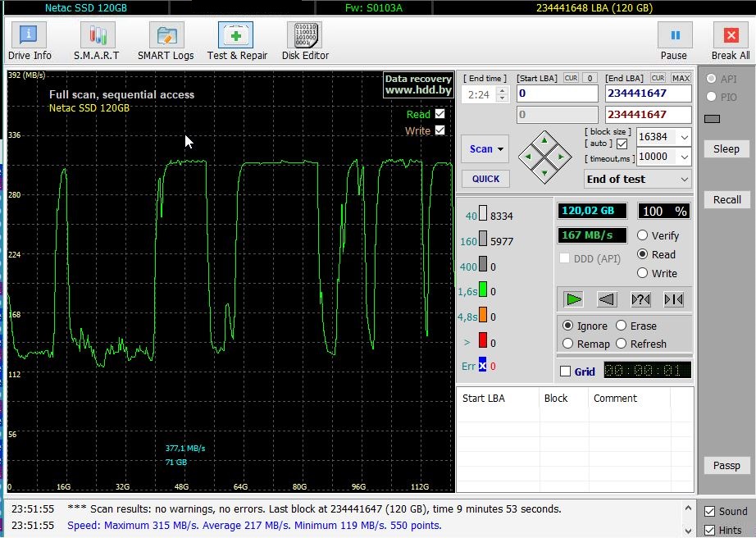The height and width of the screenshot is (538, 756).
Task: Select the Remap error action
Action: click(x=568, y=344)
